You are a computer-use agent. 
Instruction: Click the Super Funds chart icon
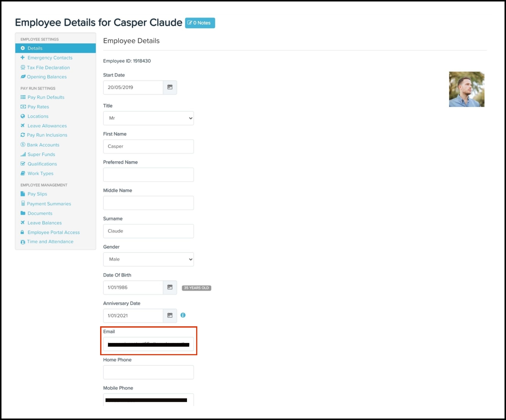tap(23, 154)
